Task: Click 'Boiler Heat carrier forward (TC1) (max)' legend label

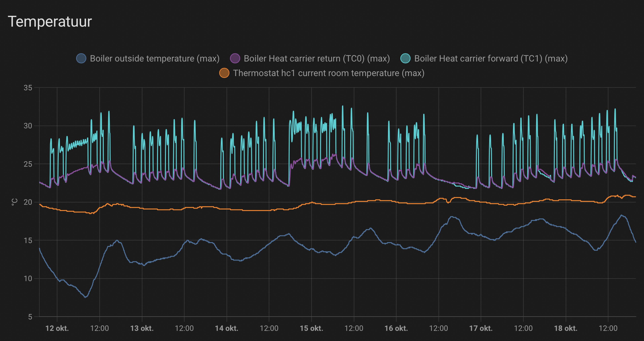Action: [491, 58]
